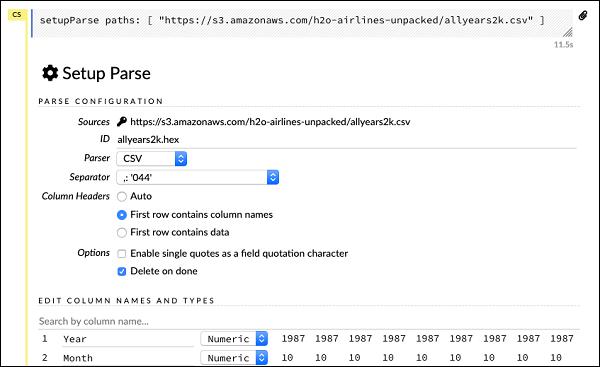Select First row contains column names
The width and height of the screenshot is (600, 367).
(122, 215)
